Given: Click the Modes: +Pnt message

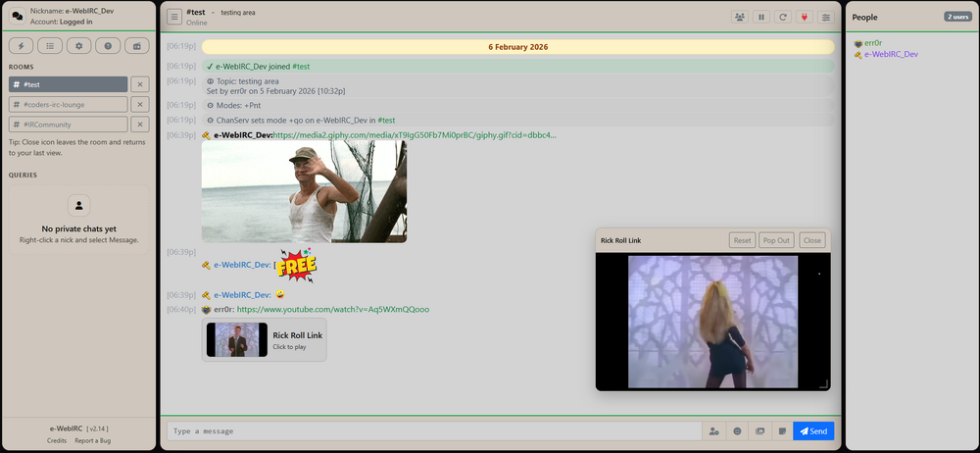Looking at the screenshot, I should (518, 105).
